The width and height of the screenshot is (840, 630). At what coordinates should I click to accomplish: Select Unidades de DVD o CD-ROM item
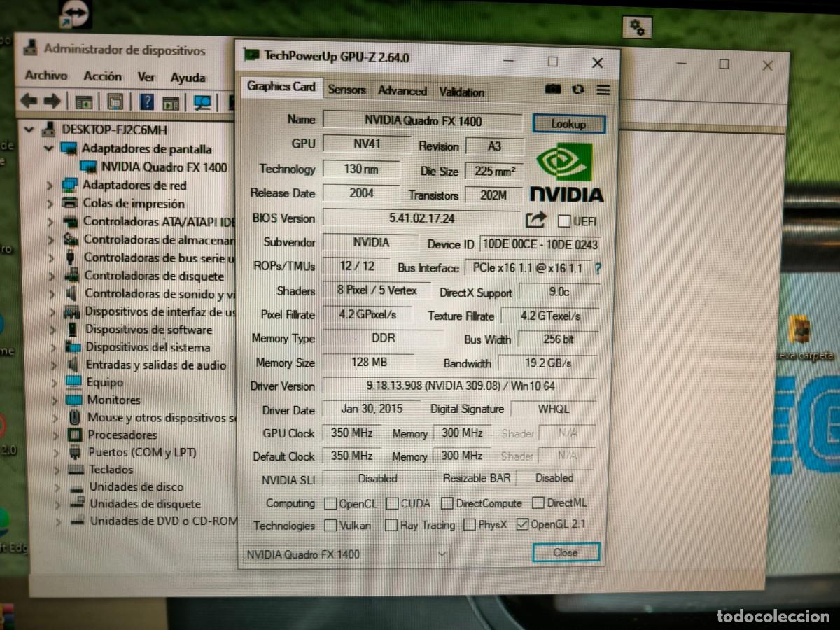pyautogui.click(x=164, y=521)
